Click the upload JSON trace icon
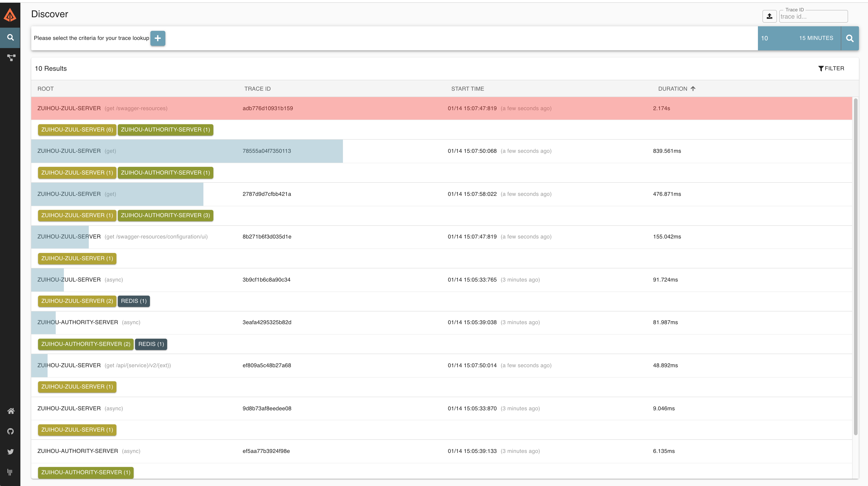The image size is (868, 486). pos(769,16)
